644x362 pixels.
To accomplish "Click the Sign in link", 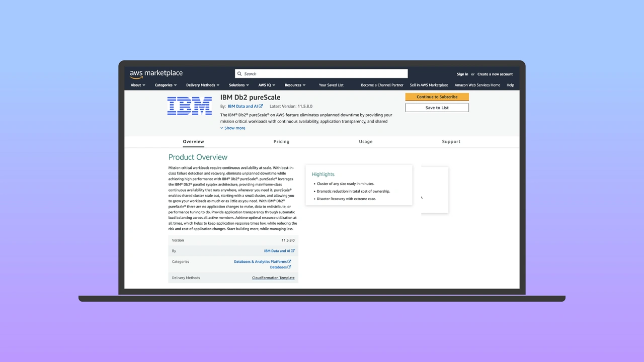I will [x=462, y=74].
